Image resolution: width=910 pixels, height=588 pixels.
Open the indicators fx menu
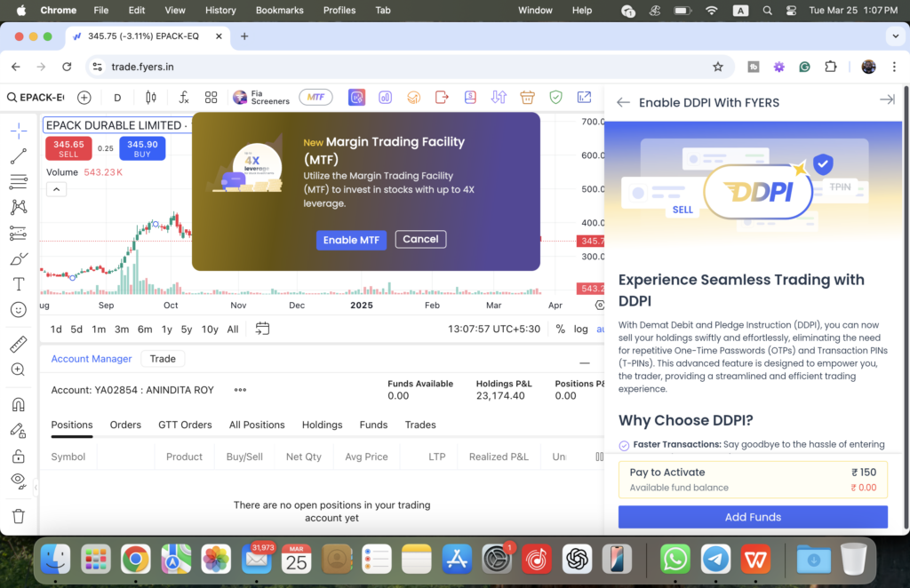(183, 98)
